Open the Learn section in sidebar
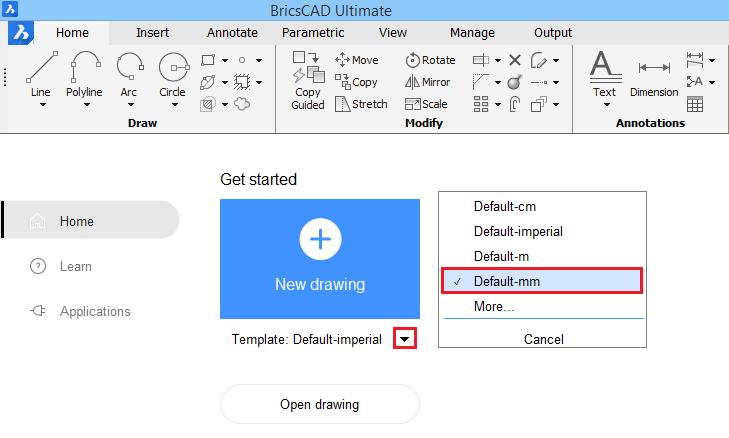The image size is (729, 438). 60,266
